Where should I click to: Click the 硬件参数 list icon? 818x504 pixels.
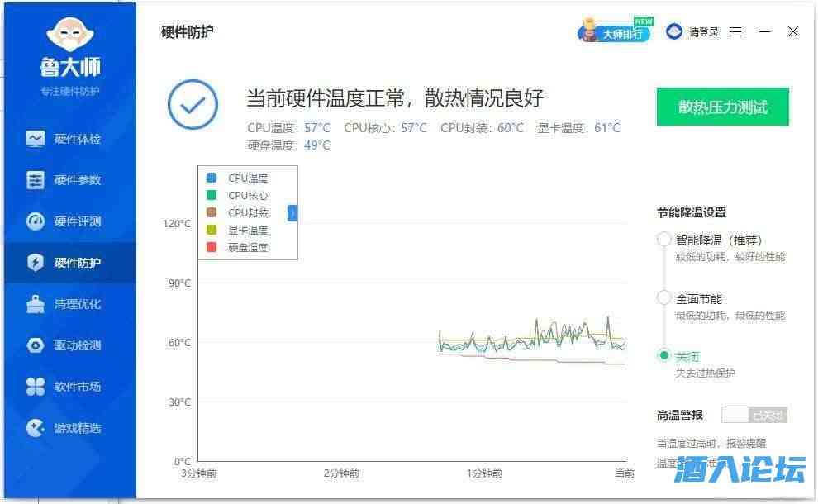(x=36, y=180)
